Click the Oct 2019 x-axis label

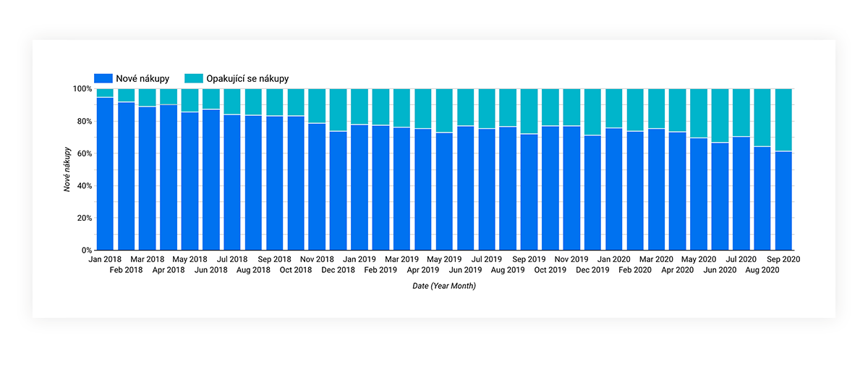[x=550, y=270]
